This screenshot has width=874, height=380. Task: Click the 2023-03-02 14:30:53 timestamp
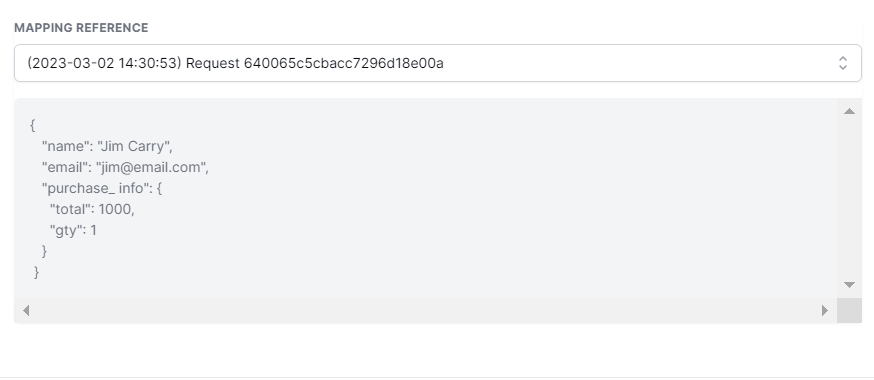click(x=104, y=64)
